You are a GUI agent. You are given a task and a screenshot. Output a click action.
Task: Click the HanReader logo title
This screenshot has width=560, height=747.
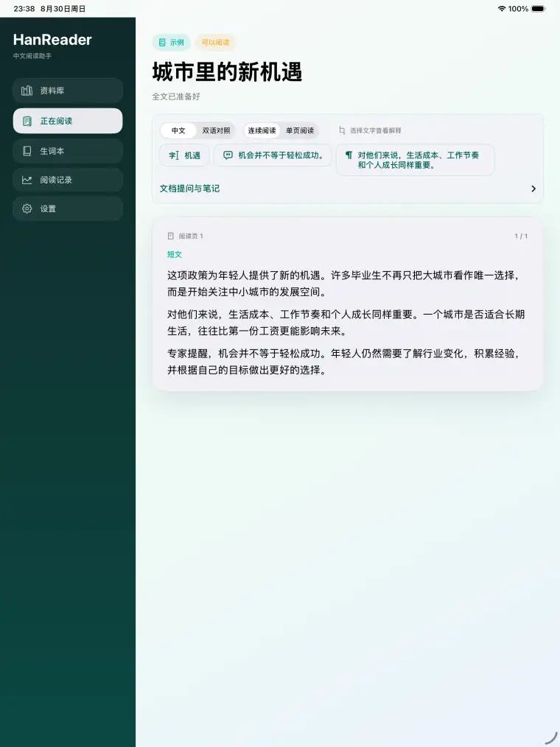52,40
